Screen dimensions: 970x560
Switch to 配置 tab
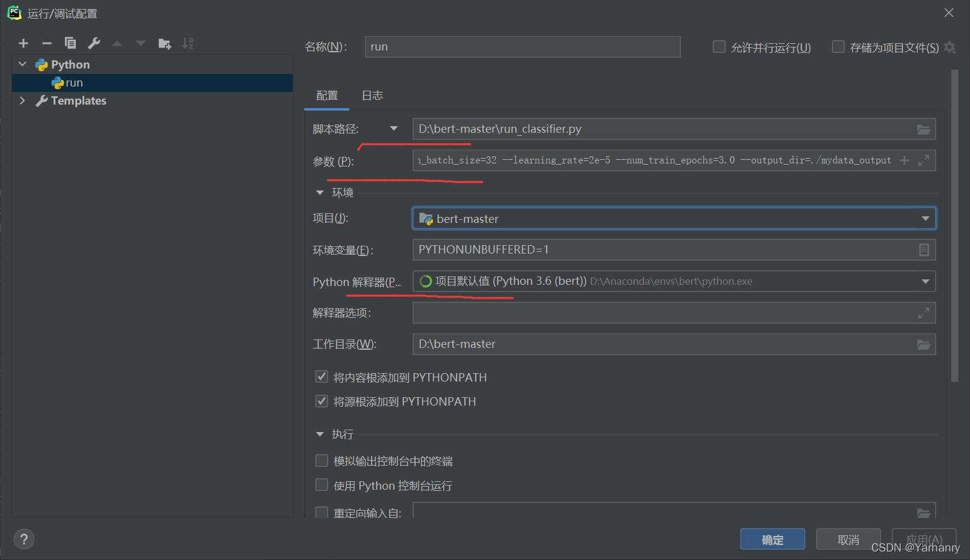pyautogui.click(x=327, y=96)
